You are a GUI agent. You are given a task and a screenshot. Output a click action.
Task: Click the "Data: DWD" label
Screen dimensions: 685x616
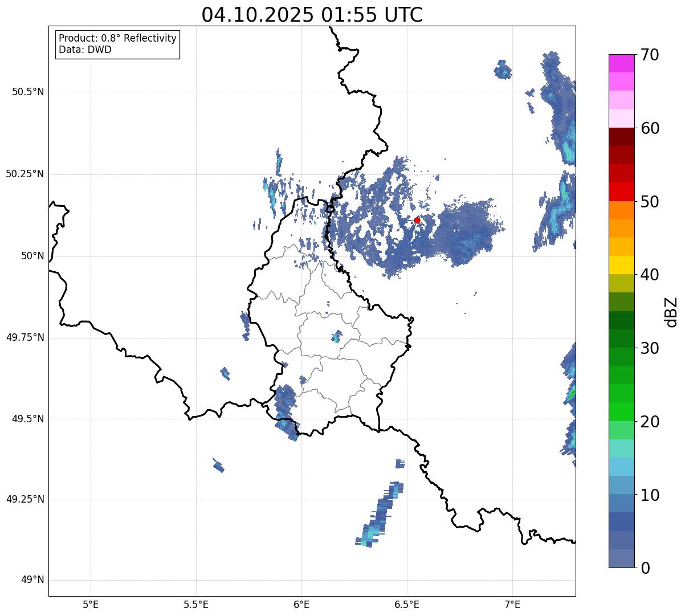pyautogui.click(x=85, y=50)
